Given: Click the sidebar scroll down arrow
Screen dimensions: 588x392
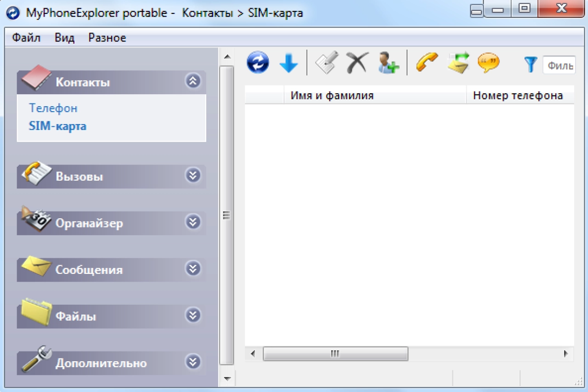Looking at the screenshot, I should (227, 379).
